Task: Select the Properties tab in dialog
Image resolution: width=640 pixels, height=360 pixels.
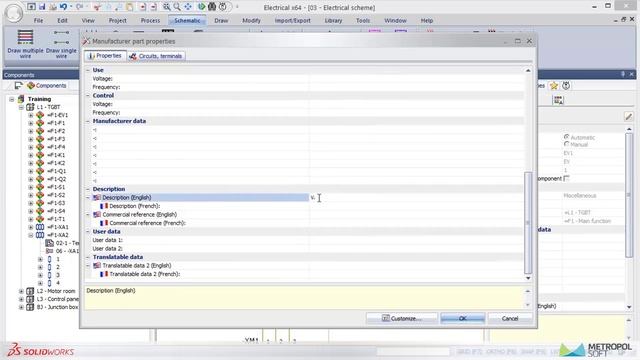Action: tap(105, 56)
